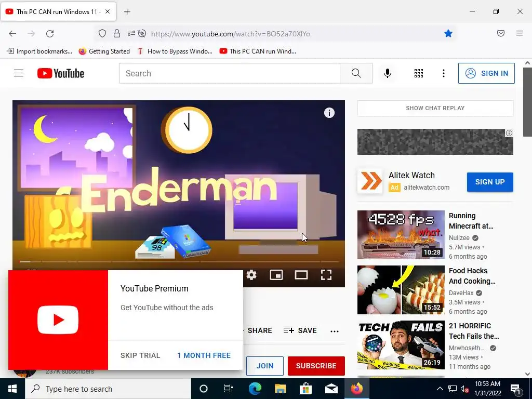The image size is (532, 399).
Task: Close the This PC CAN run Windows tab
Action: pos(108,11)
